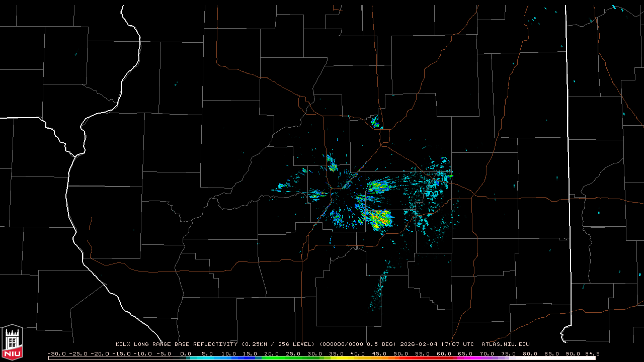Image resolution: width=644 pixels, height=362 pixels.
Task: Click the '2026-02-04' date text
Action: tap(419, 344)
